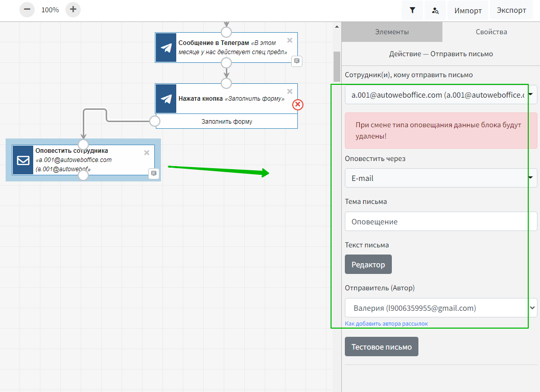540x392 pixels.
Task: Switch to the Элементы tab
Action: 392,32
